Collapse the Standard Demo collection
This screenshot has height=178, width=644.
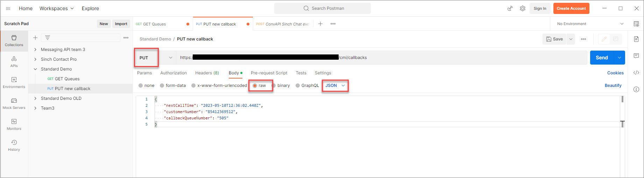click(x=35, y=69)
